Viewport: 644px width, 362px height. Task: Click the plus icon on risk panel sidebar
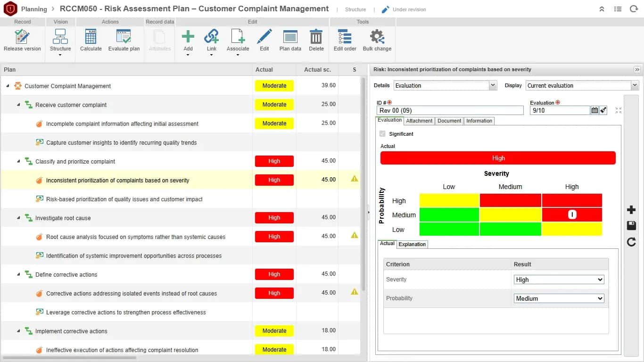click(631, 210)
